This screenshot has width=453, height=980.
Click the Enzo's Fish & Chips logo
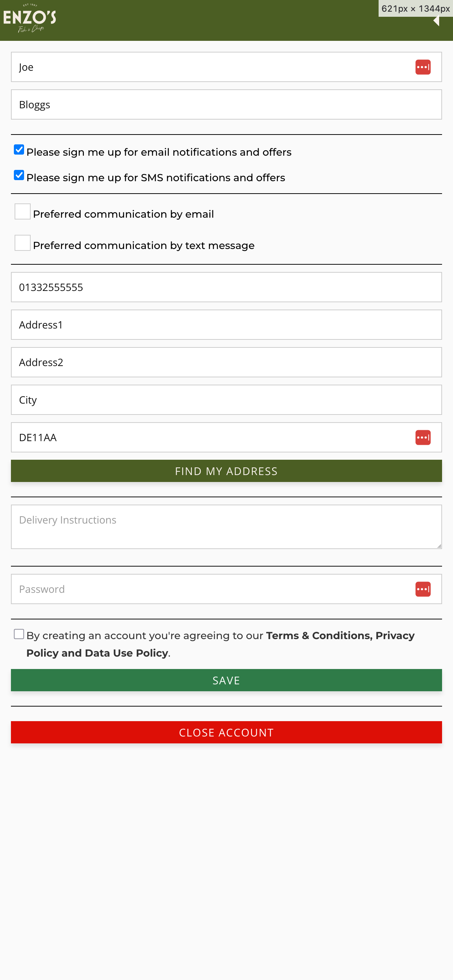coord(30,19)
